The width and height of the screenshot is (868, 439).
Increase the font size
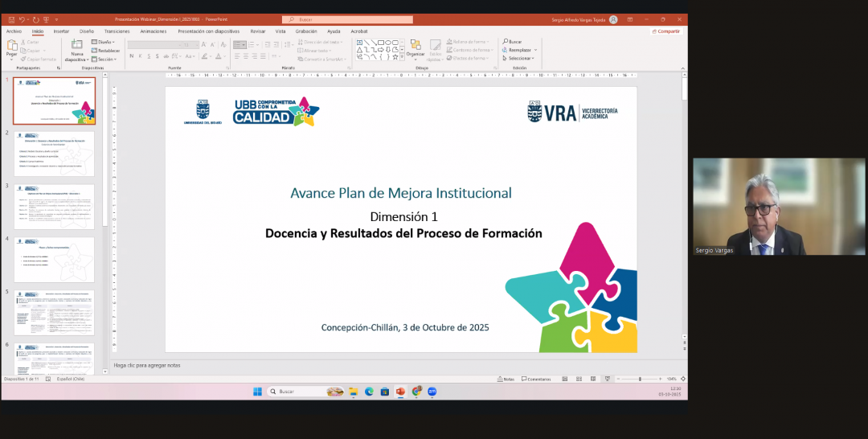click(203, 45)
